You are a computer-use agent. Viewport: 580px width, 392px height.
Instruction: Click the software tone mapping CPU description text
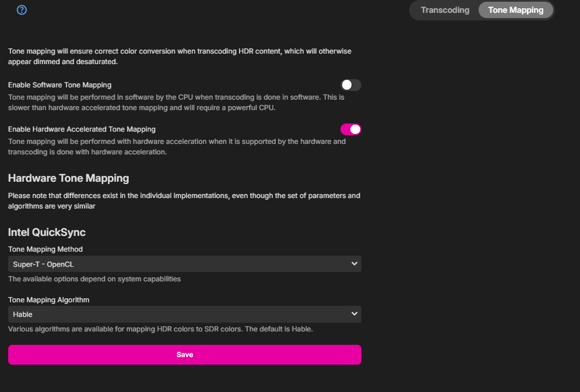click(175, 103)
